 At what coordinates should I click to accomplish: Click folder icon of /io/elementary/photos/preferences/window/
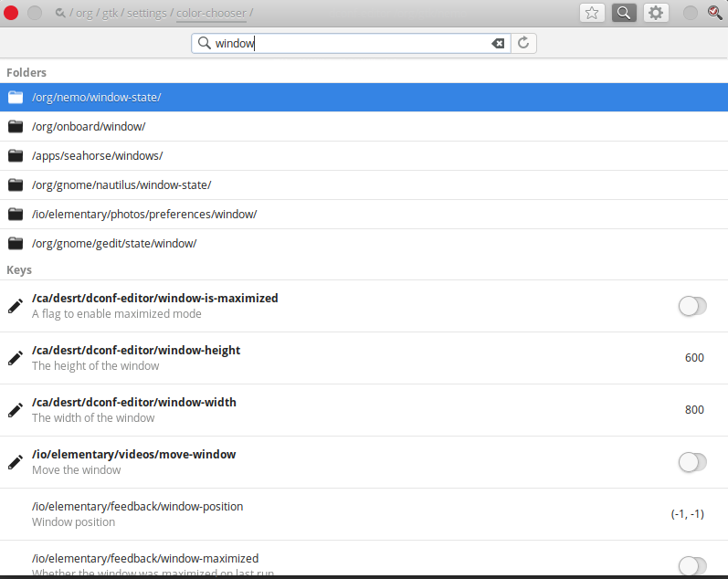tap(16, 214)
